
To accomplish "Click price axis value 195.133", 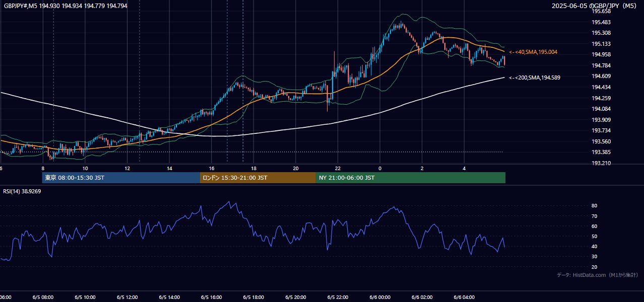I will coord(601,44).
